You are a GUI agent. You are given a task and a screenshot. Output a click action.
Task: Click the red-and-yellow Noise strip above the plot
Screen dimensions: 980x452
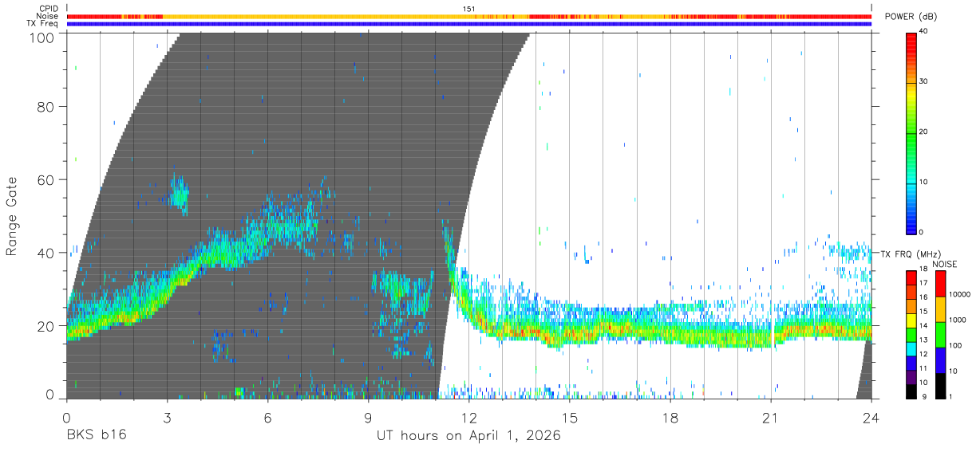469,16
